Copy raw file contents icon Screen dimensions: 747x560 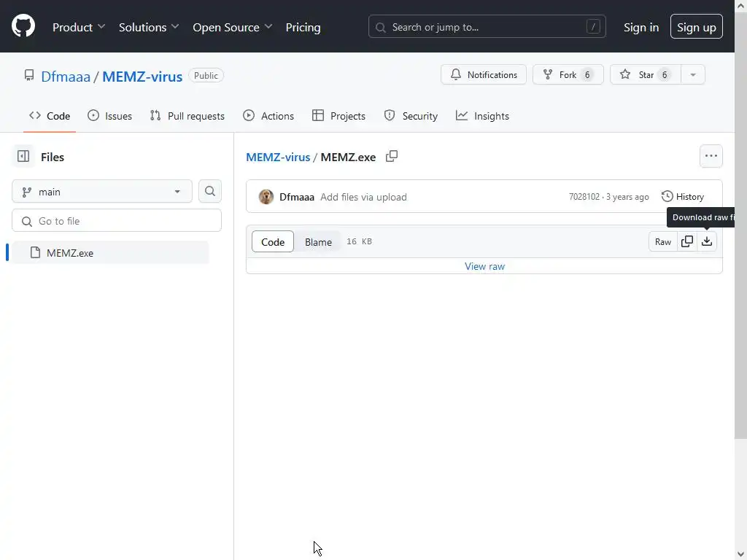pyautogui.click(x=687, y=242)
